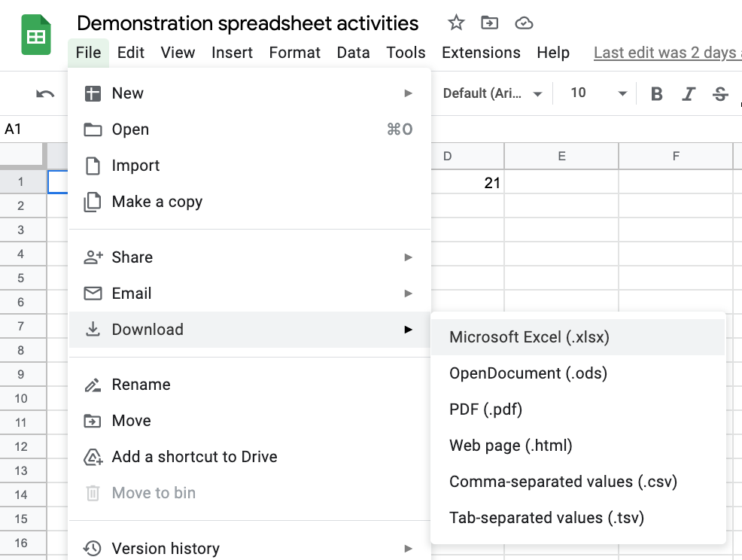Download as OpenDocument (.ods)
This screenshot has width=742, height=560.
pos(578,373)
